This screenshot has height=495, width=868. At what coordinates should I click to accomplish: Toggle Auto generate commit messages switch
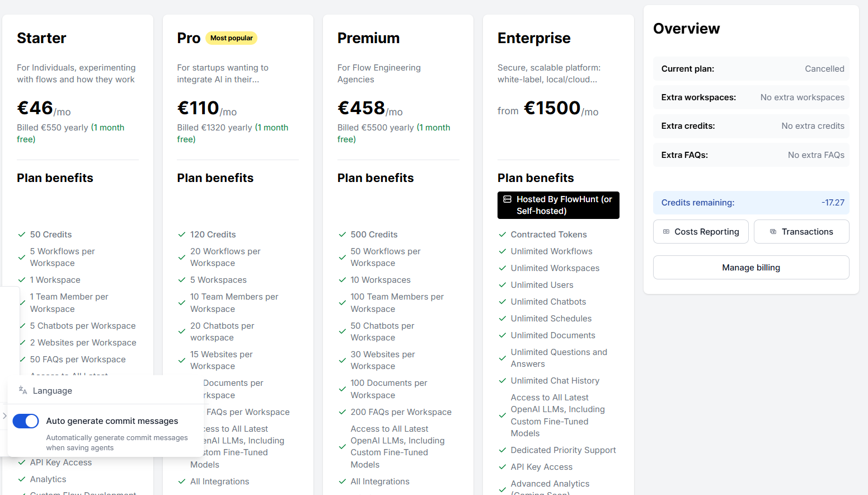coord(26,421)
